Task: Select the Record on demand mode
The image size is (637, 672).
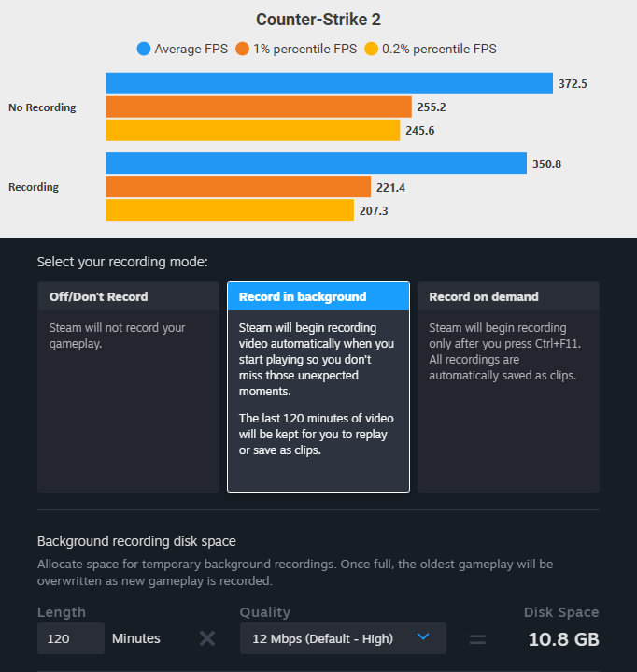Action: (508, 387)
